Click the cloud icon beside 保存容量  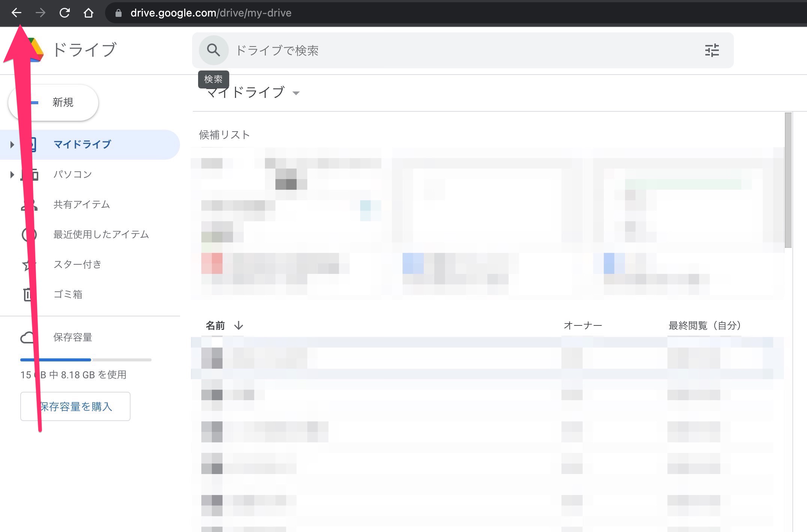[x=28, y=337]
